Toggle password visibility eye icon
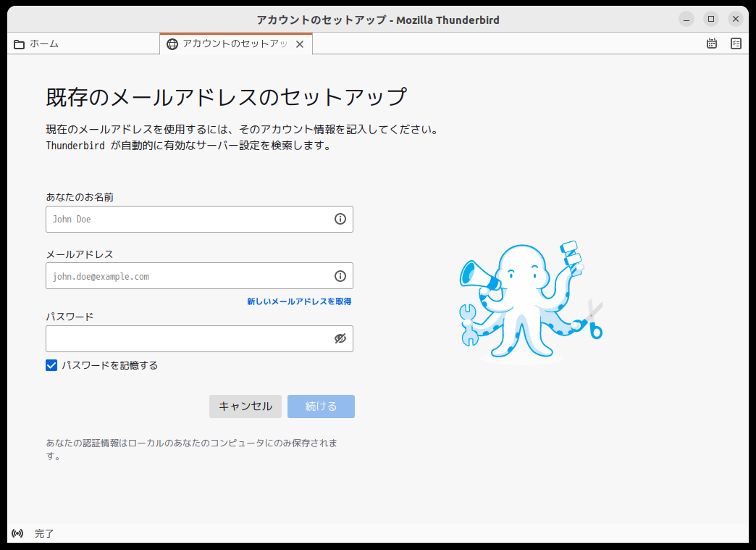Viewport: 756px width, 550px height. coord(340,338)
